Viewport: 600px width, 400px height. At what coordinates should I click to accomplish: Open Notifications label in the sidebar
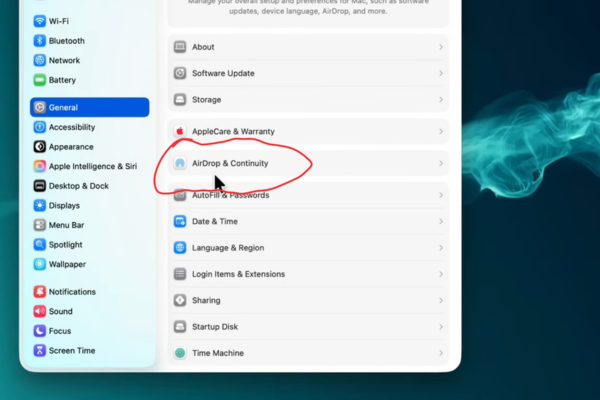point(72,292)
